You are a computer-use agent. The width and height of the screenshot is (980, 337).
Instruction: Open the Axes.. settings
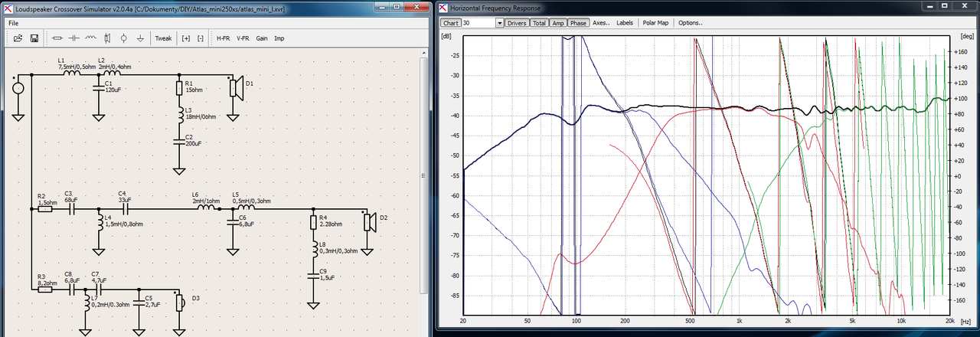click(600, 23)
